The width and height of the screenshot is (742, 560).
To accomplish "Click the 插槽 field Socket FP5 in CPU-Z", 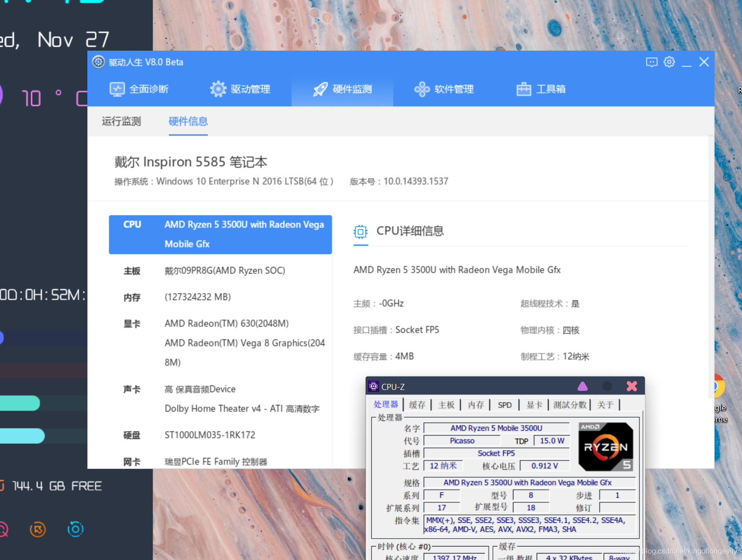I will click(497, 453).
